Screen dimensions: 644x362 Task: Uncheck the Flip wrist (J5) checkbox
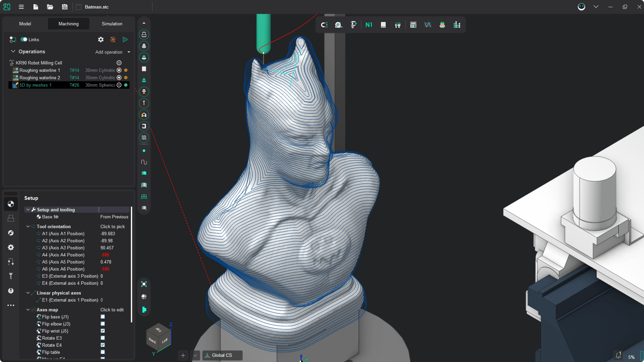(x=102, y=331)
